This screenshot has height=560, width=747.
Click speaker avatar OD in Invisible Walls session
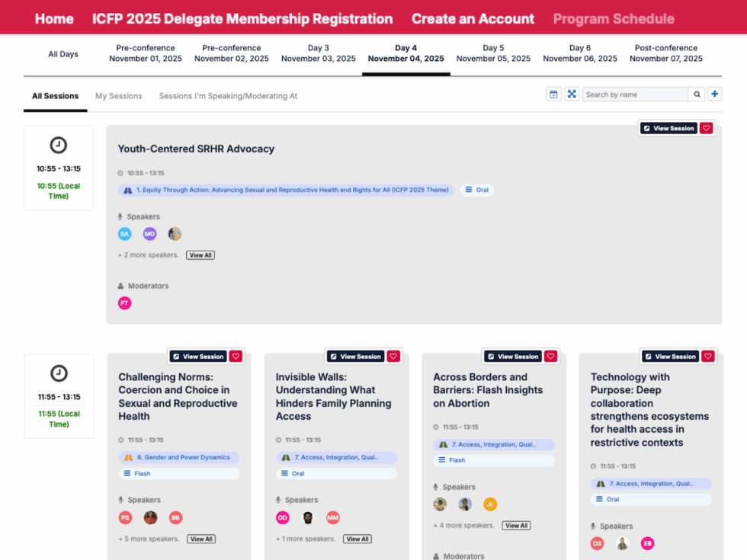[x=281, y=517]
